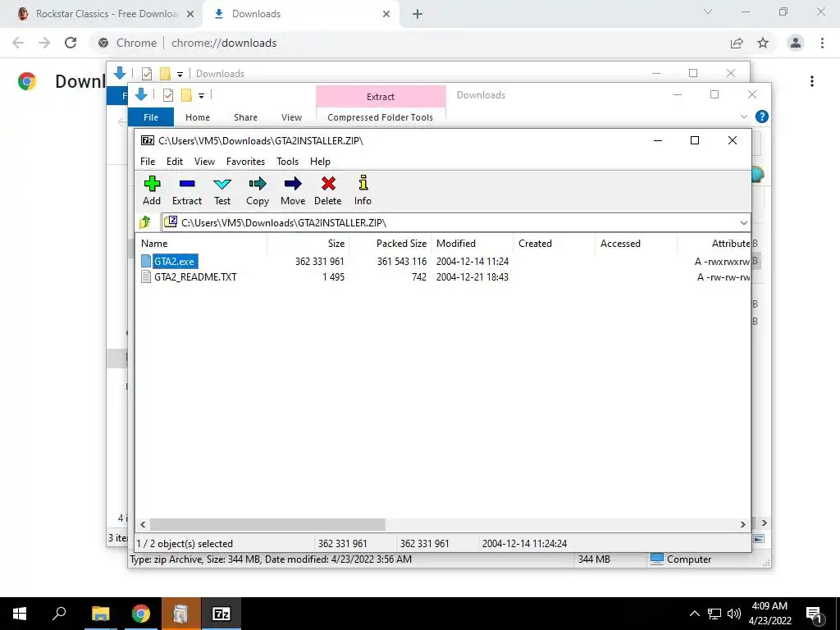Image resolution: width=840 pixels, height=630 pixels.
Task: Click the front Explorer properties checkmark icon
Action: [168, 95]
